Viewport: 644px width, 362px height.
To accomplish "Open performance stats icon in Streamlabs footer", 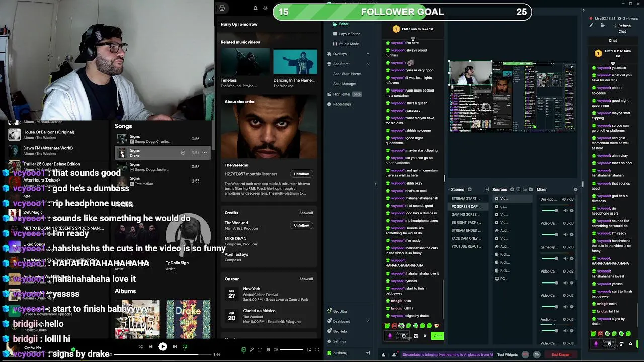I will point(384,355).
